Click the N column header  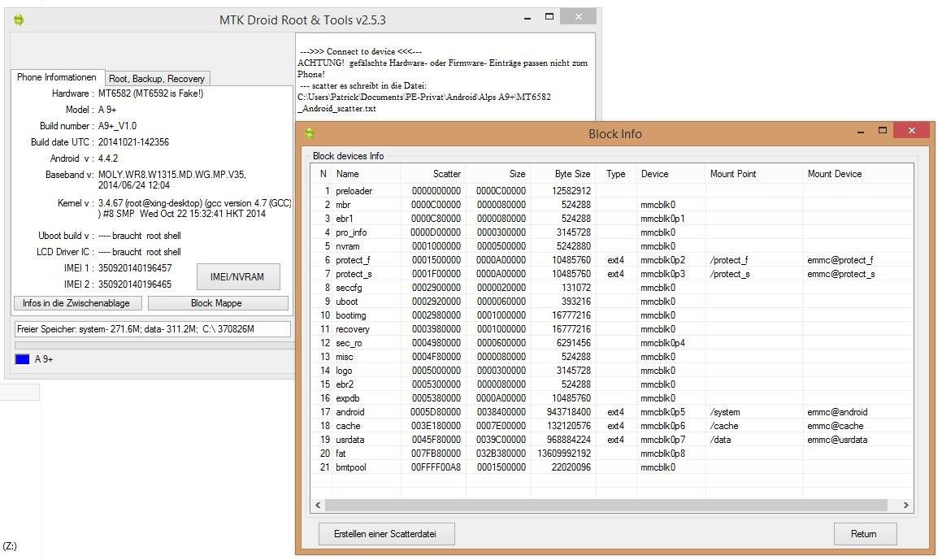coord(323,174)
